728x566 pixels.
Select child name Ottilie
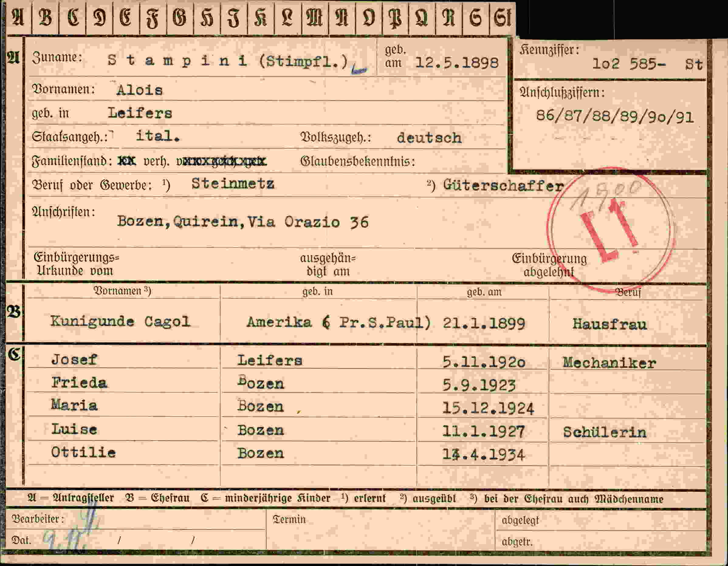(x=83, y=452)
